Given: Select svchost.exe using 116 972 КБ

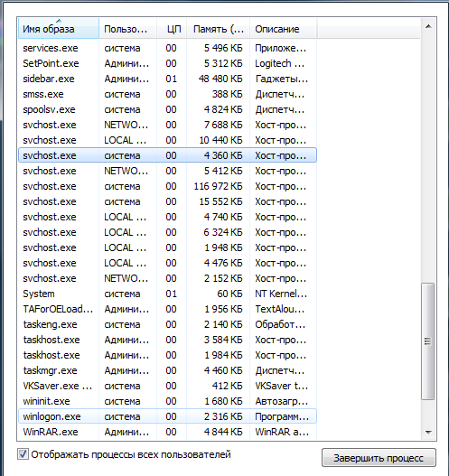Looking at the screenshot, I should pyautogui.click(x=167, y=186).
